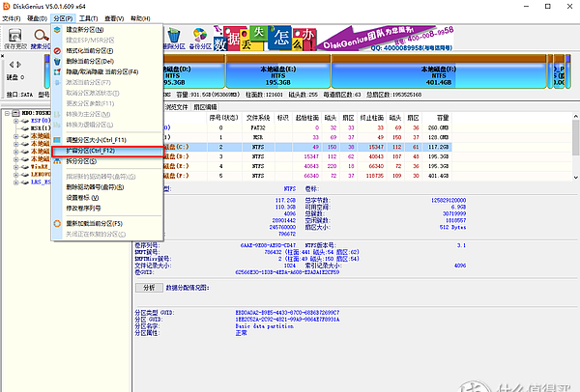Switch to the 扇区编辑 tab
580x392 pixels.
coord(205,107)
